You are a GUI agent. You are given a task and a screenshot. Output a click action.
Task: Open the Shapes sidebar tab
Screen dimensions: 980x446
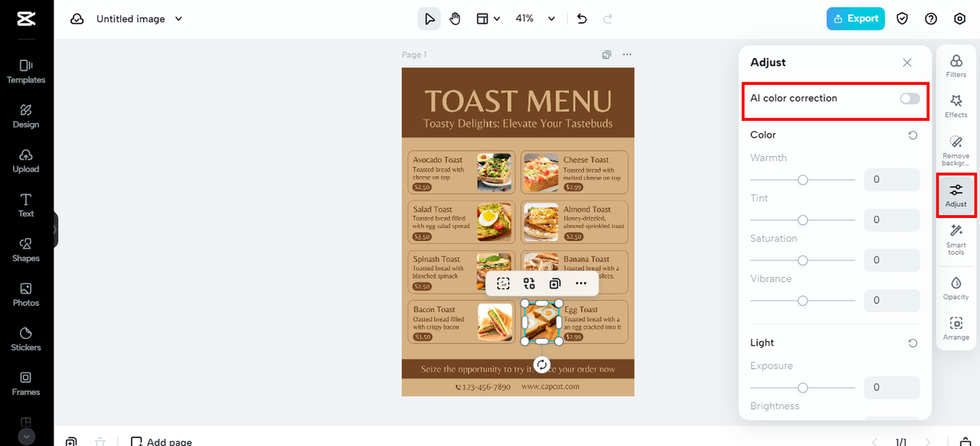pyautogui.click(x=26, y=250)
